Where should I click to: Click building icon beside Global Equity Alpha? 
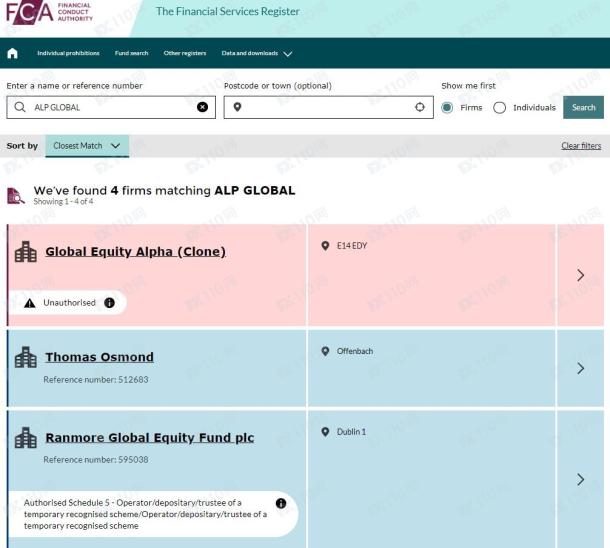tap(25, 252)
